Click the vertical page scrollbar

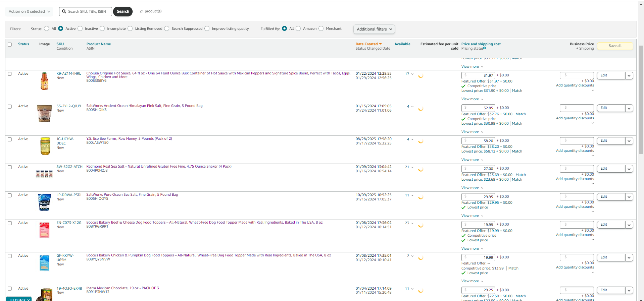click(641, 100)
